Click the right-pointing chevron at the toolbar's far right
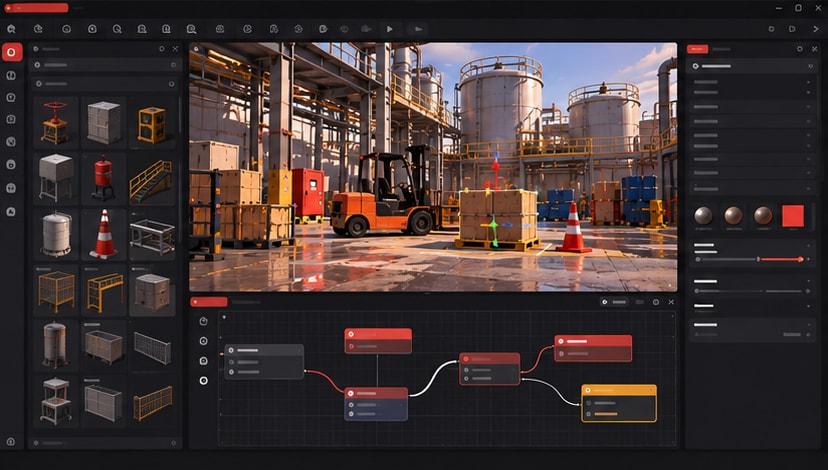Viewport: 828px width, 470px height. [815, 29]
